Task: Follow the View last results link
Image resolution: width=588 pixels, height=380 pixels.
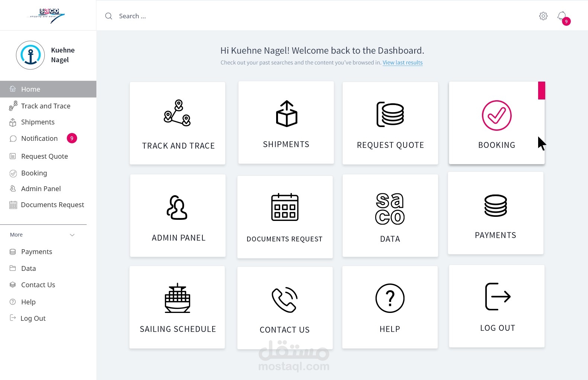Action: (403, 63)
